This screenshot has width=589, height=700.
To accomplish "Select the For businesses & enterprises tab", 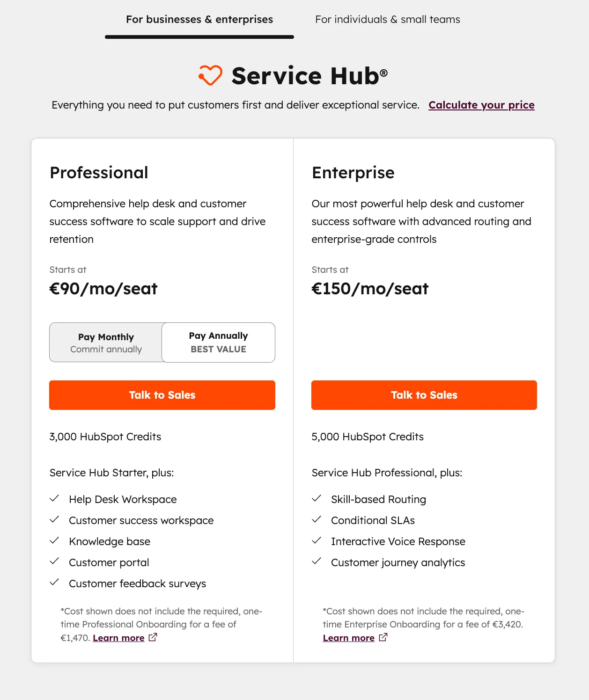I will click(199, 19).
